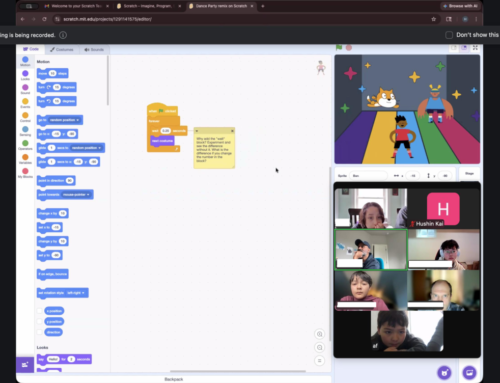Open the Scratch - Imagine, Program browser tab

148,6
